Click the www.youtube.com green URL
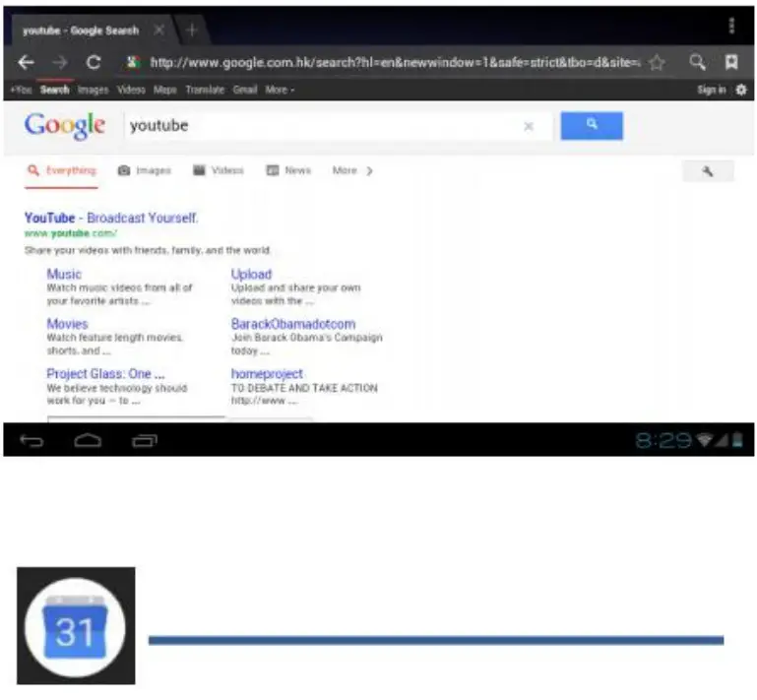Viewport: 757px width, 700px height. [71, 233]
